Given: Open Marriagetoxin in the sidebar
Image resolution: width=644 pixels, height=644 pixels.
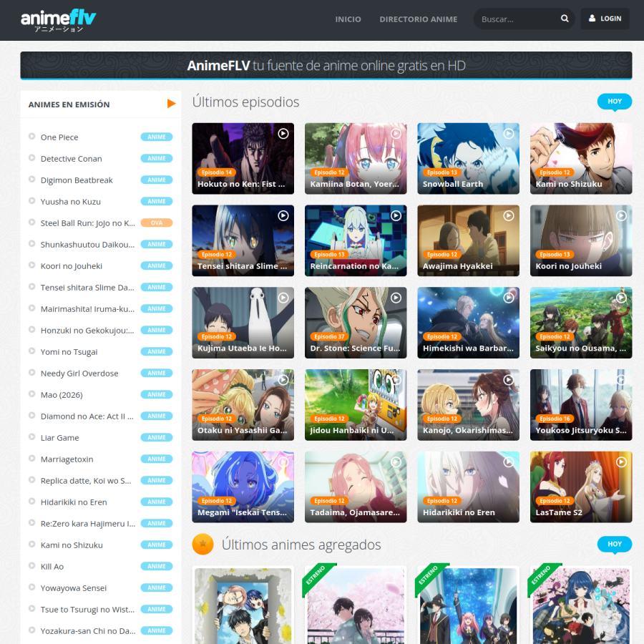Looking at the screenshot, I should (x=67, y=459).
